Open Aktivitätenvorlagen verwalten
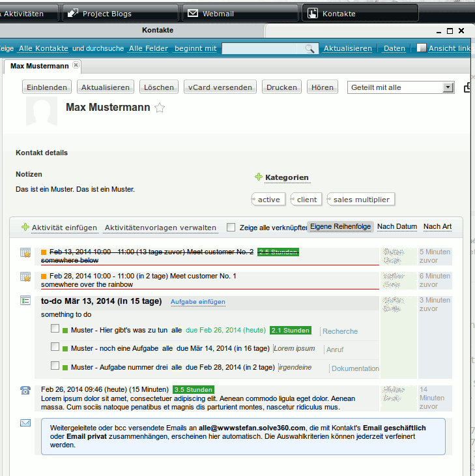 coord(160,228)
